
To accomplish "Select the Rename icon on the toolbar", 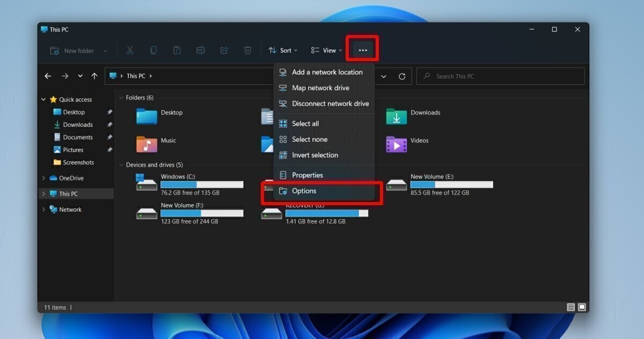I will tap(200, 50).
